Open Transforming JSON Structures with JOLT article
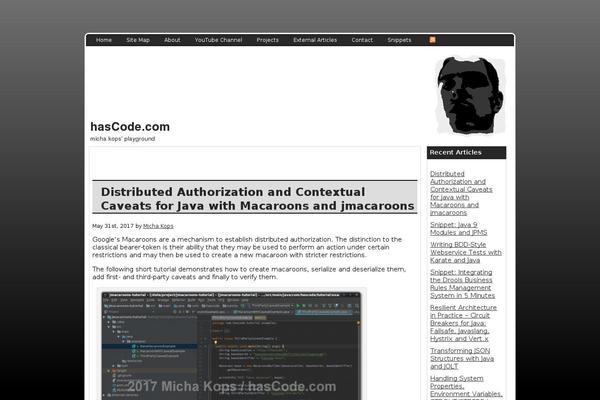Viewport: 600px width, 400px height. point(462,358)
